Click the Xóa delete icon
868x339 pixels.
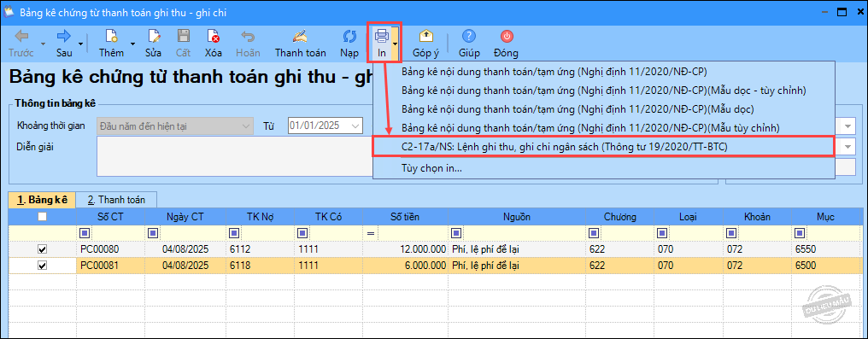pos(213,37)
